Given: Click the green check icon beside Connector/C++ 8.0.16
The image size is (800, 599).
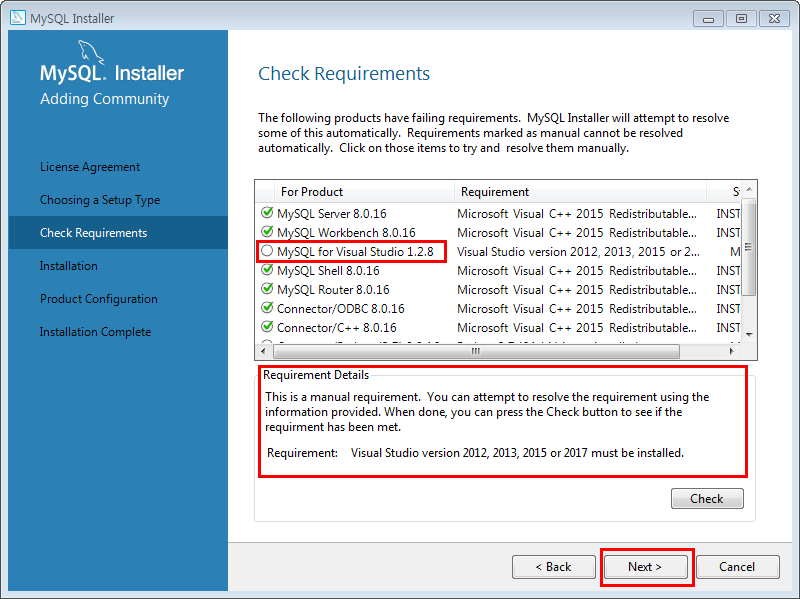Looking at the screenshot, I should (267, 327).
